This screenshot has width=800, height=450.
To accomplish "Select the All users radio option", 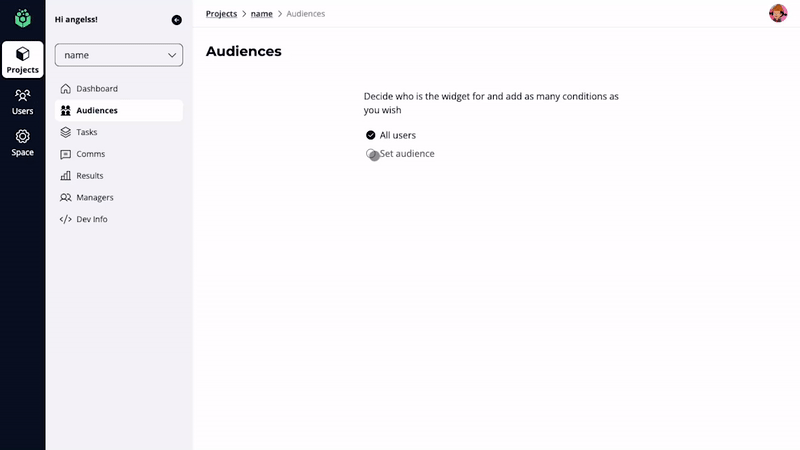I will coord(370,135).
